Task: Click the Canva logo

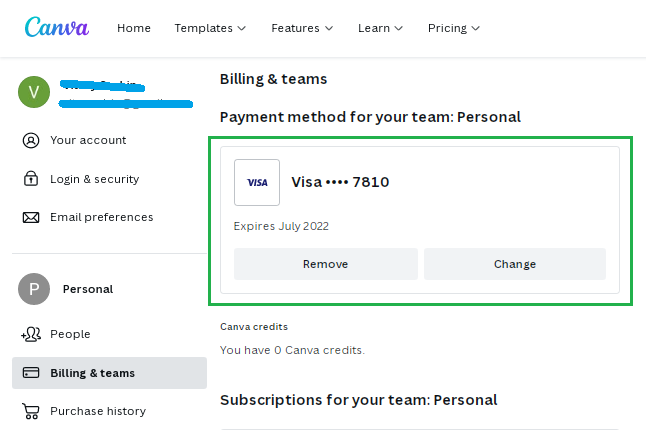Action: tap(56, 27)
